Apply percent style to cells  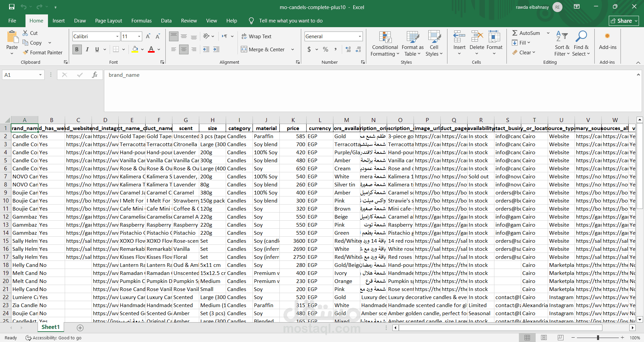pyautogui.click(x=325, y=49)
